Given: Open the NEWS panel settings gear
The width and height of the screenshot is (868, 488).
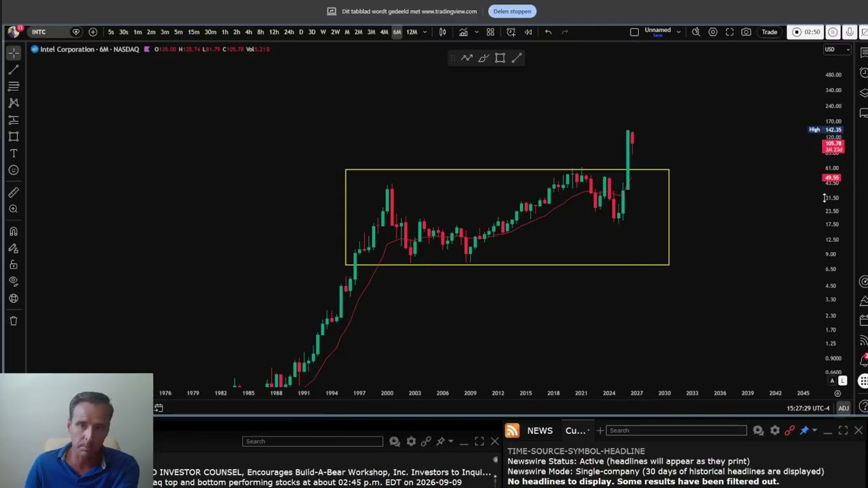Looking at the screenshot, I should click(774, 430).
